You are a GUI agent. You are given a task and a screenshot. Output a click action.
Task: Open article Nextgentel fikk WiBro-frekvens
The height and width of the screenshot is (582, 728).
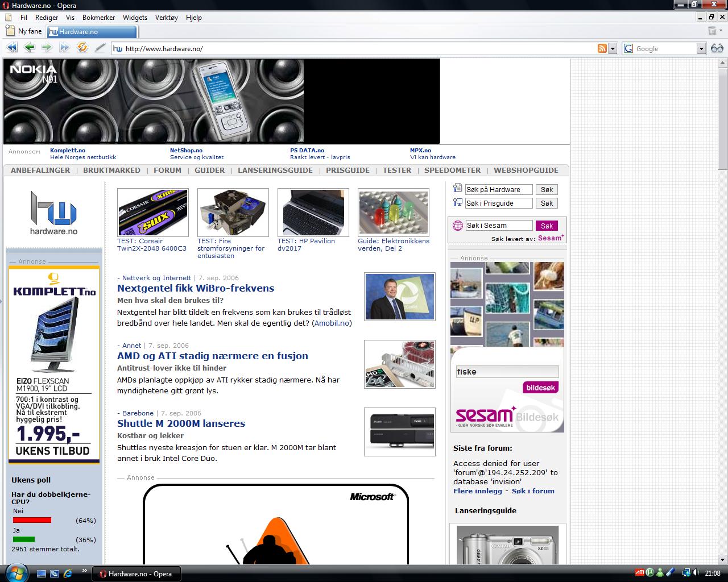click(196, 288)
